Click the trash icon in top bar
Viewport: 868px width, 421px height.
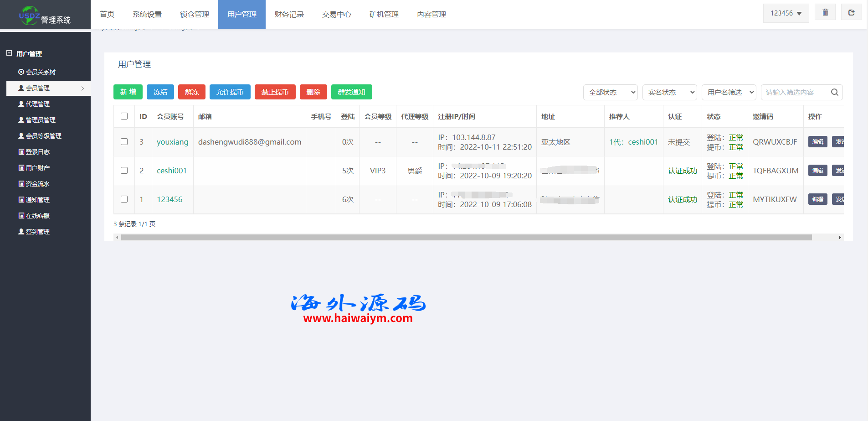point(825,12)
